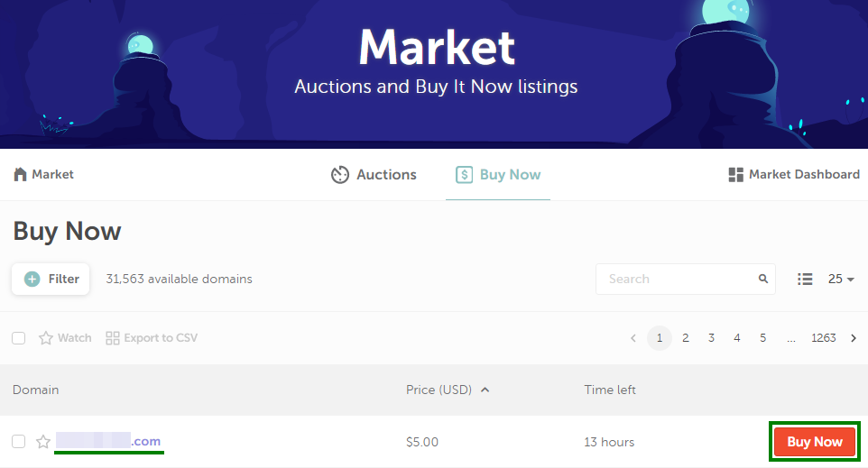Click the search magnifier icon
Screen dimensions: 868x468
pyautogui.click(x=762, y=279)
